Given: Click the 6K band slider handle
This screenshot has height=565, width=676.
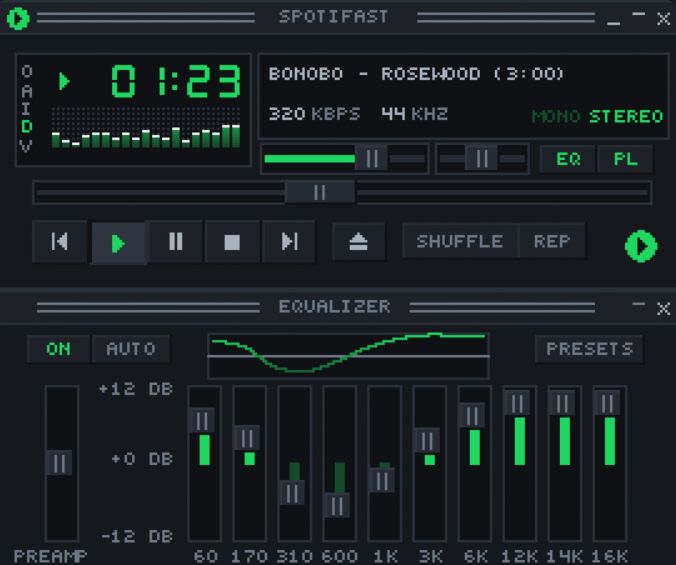Looking at the screenshot, I should 472,415.
